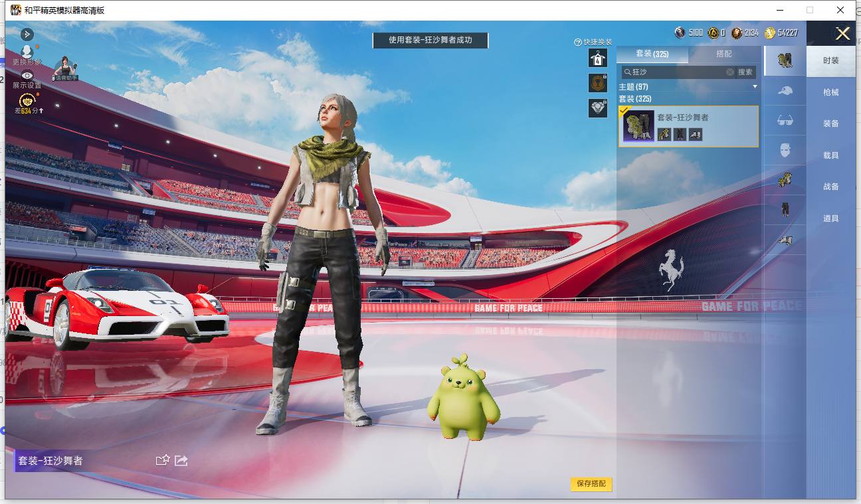Click the collapse arrow circle icon
Screen dimensions: 861x504
(27, 34)
